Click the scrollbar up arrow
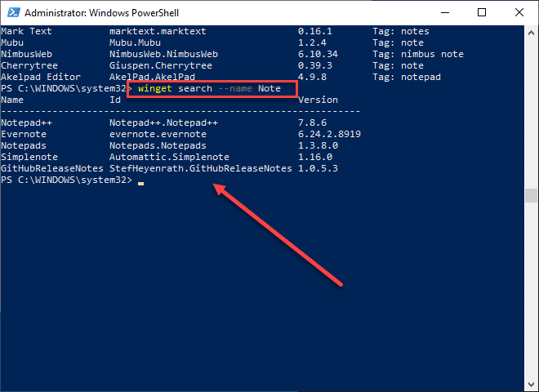The width and height of the screenshot is (539, 392). pyautogui.click(x=531, y=33)
